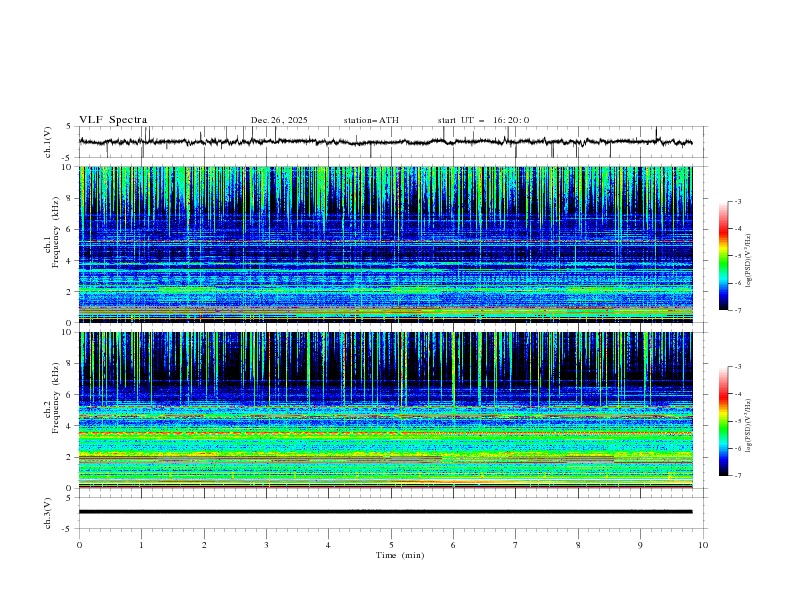Click the ch.2 colorbar bottom value "-7"
The image size is (792, 612).
[738, 476]
